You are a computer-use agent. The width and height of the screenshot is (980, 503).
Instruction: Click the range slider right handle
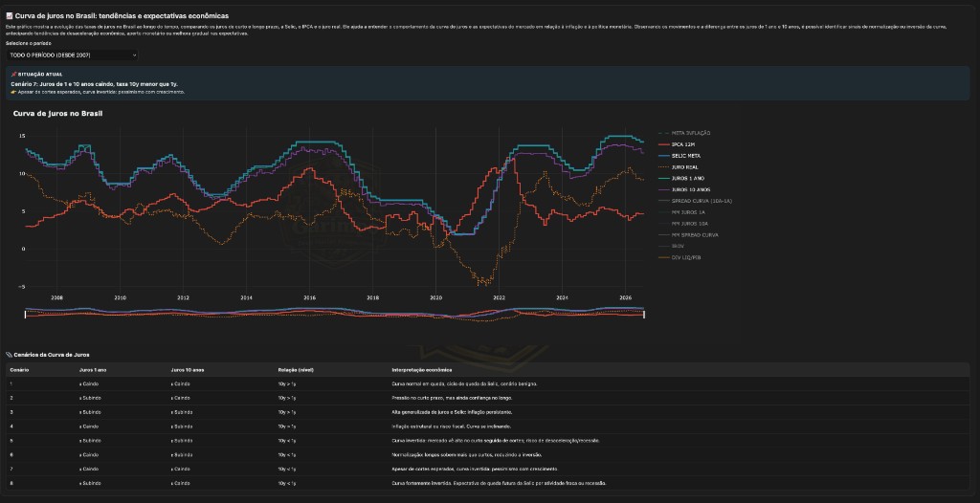click(x=643, y=315)
